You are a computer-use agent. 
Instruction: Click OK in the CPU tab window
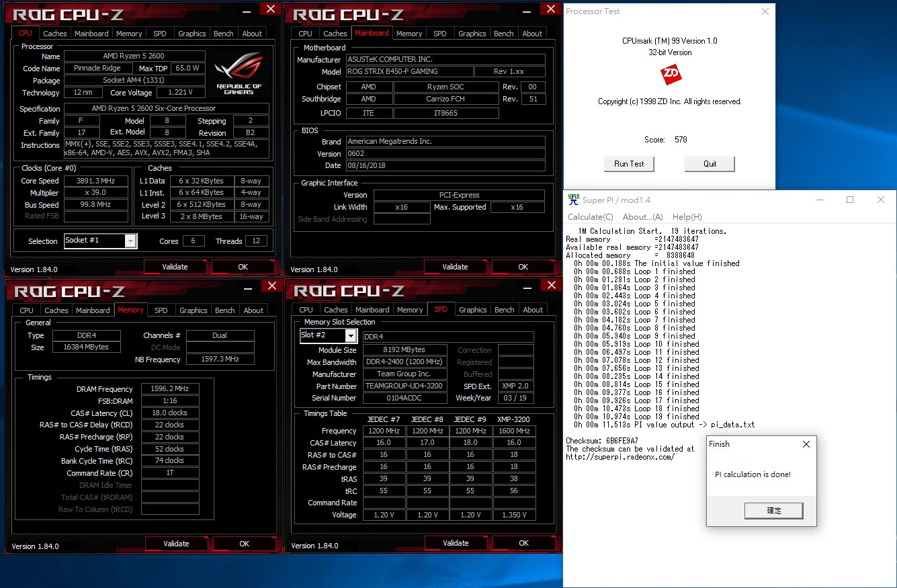coord(243,267)
